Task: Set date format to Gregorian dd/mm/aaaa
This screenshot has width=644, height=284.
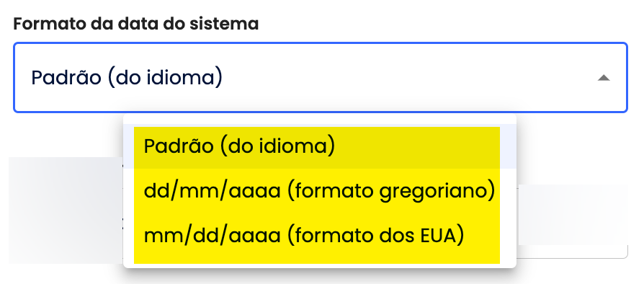Action: pyautogui.click(x=320, y=191)
